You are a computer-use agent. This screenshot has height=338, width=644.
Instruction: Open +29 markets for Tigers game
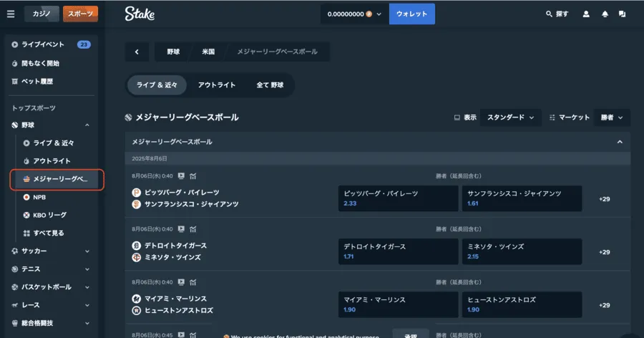click(x=604, y=252)
